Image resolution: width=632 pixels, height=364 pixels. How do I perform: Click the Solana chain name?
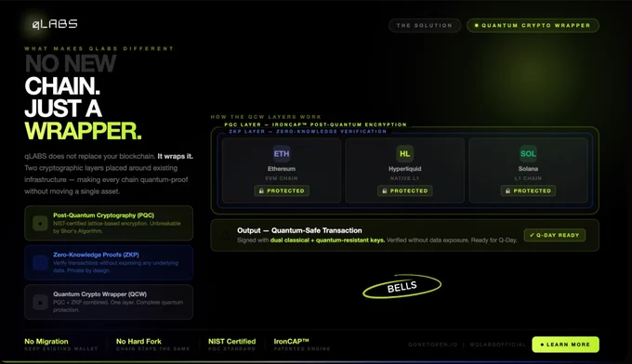tap(528, 169)
